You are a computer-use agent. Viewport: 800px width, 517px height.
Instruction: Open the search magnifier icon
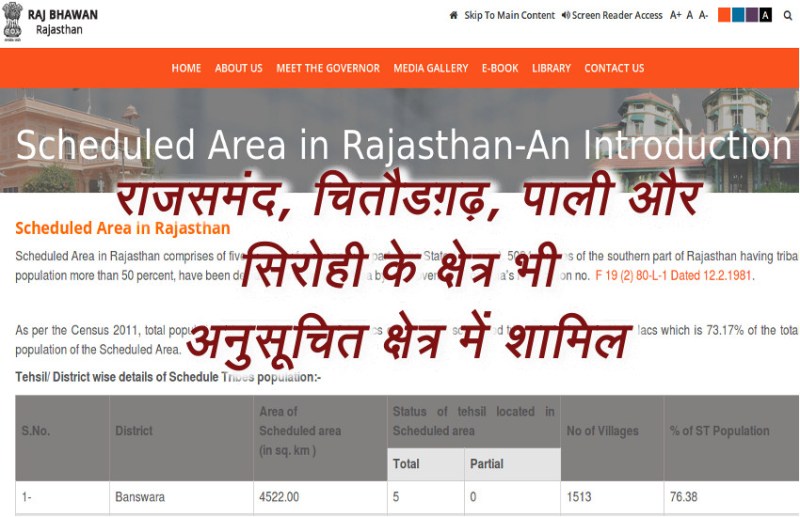click(788, 16)
